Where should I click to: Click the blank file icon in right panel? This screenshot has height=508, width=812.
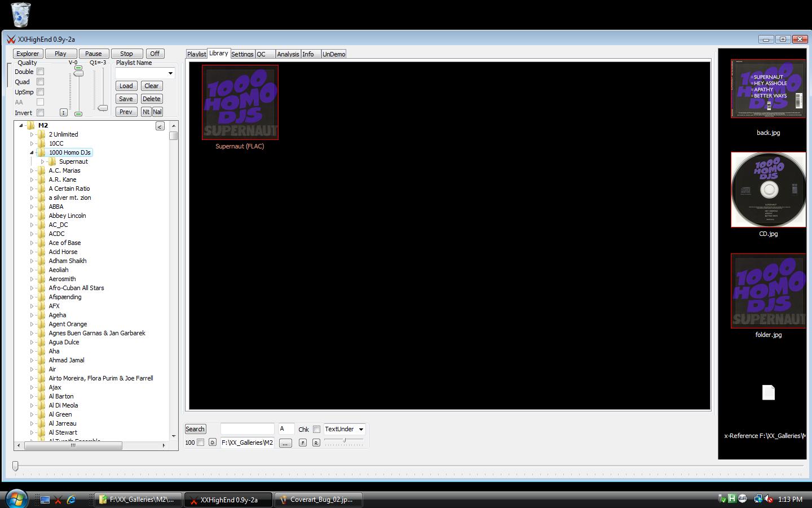pyautogui.click(x=769, y=392)
